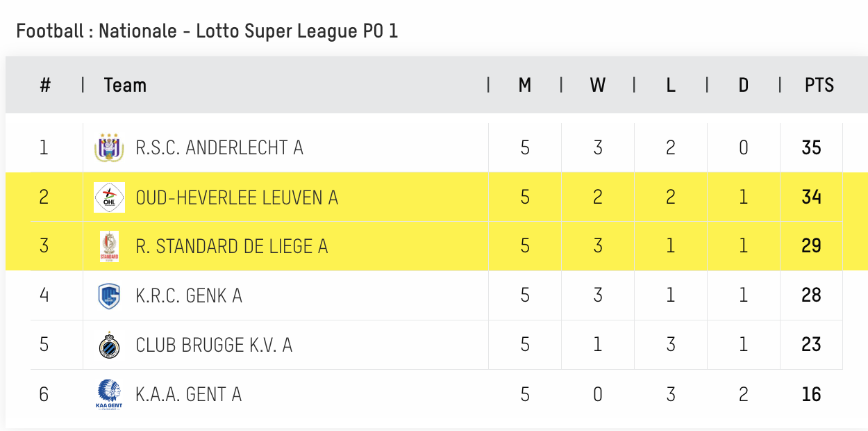Viewport: 868px width, 431px height.
Task: Open the CLUB BRUGGE K.V. A entry
Action: [x=214, y=345]
